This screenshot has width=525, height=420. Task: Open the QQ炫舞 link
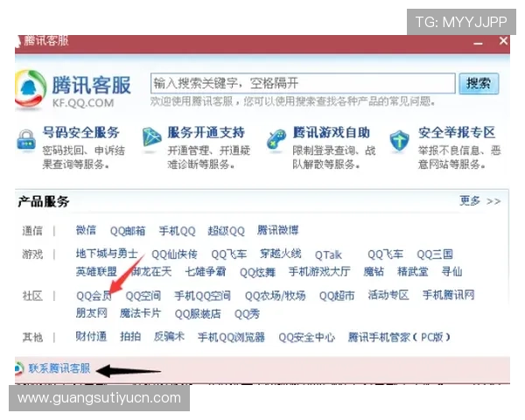click(x=257, y=272)
